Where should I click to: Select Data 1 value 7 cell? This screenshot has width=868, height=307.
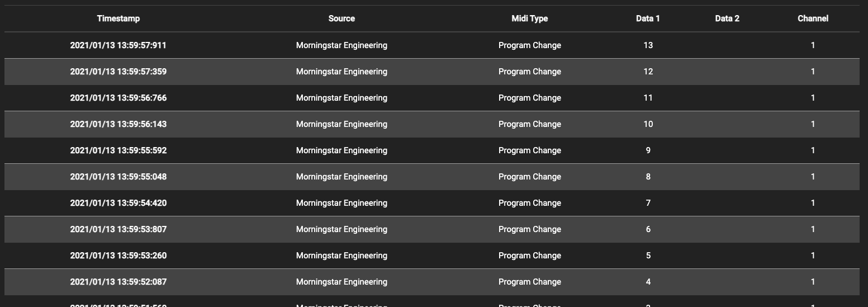[648, 203]
